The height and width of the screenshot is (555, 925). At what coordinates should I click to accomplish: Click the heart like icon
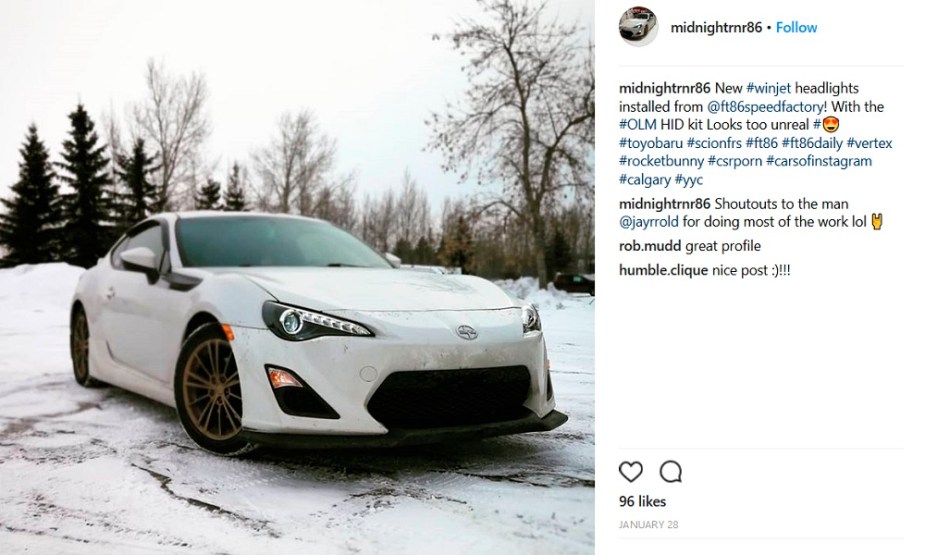click(631, 472)
